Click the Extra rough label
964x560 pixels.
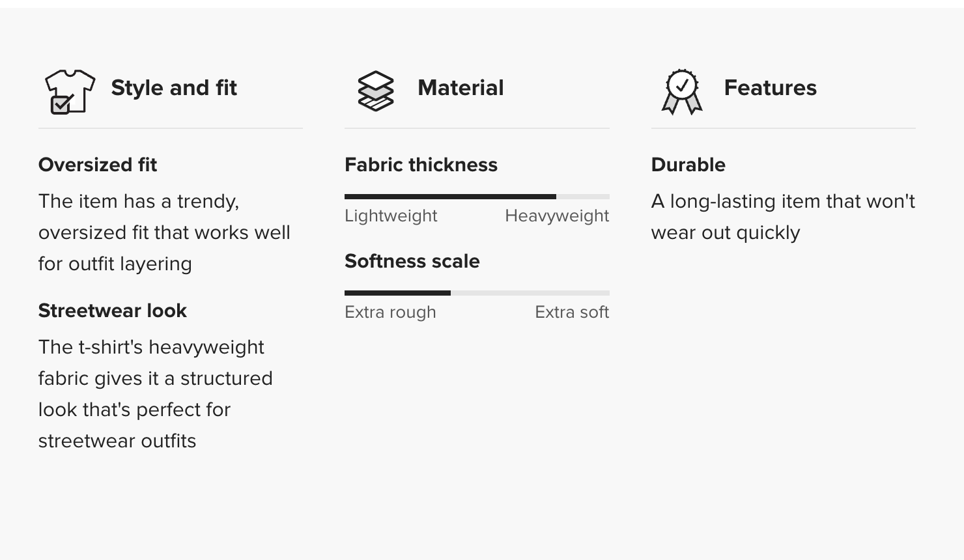click(390, 312)
